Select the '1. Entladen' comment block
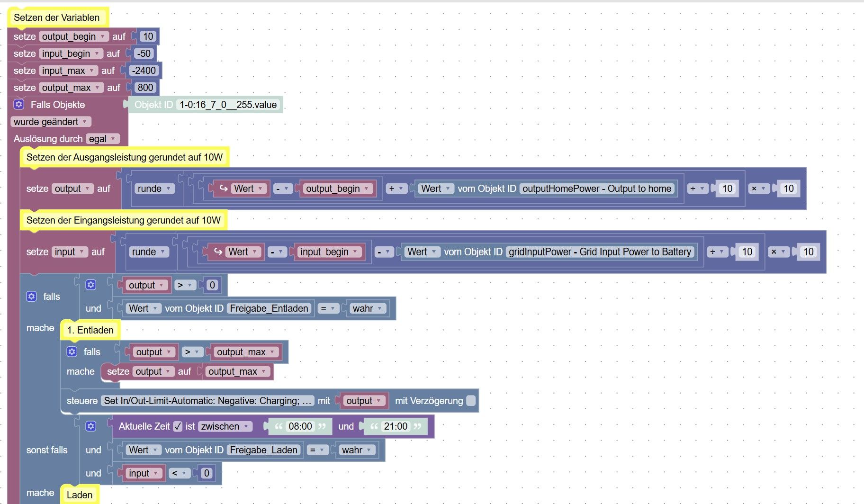The height and width of the screenshot is (504, 864). (x=90, y=330)
